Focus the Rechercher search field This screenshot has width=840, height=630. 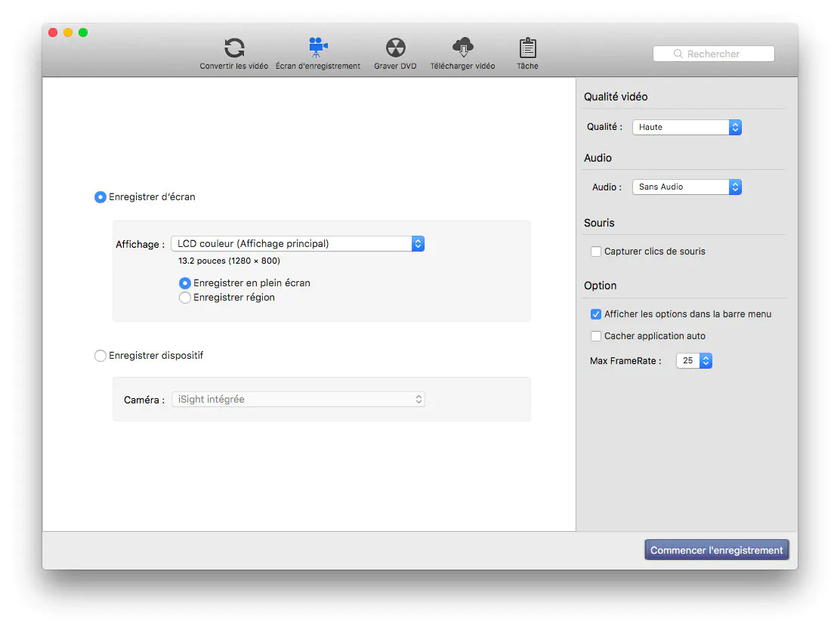click(x=714, y=54)
